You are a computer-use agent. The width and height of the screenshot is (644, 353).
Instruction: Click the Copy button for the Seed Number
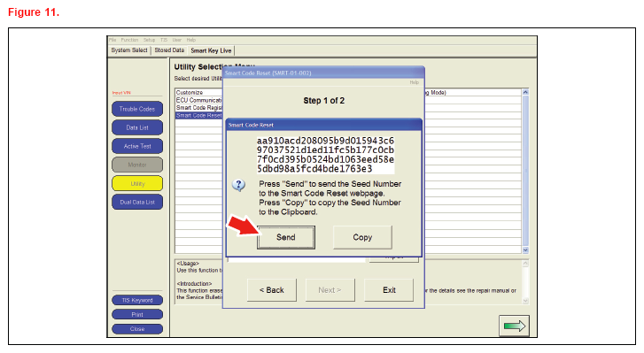point(362,237)
